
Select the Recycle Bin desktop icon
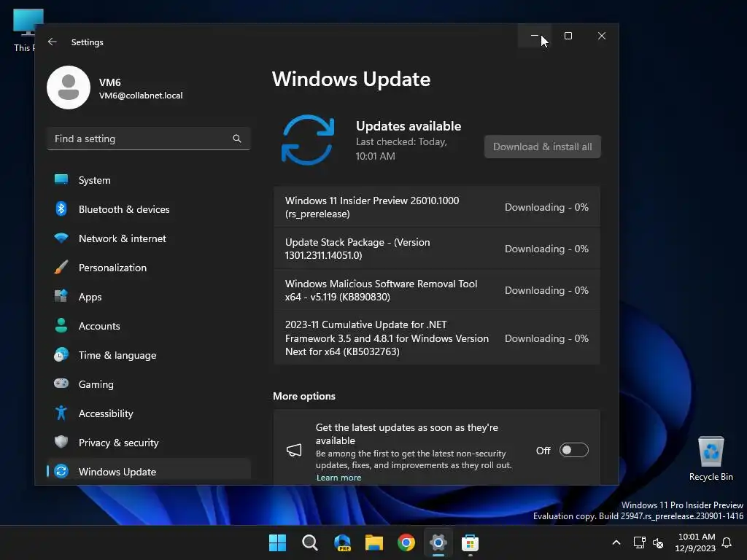711,459
